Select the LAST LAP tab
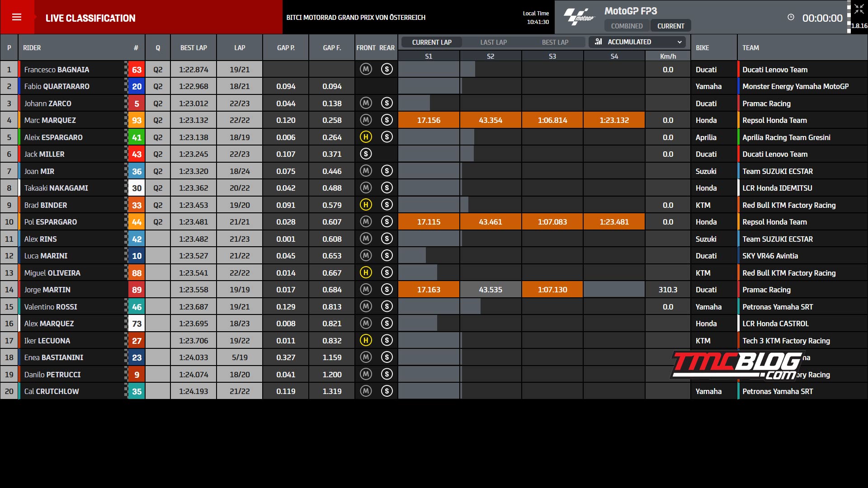The height and width of the screenshot is (488, 868). [493, 42]
